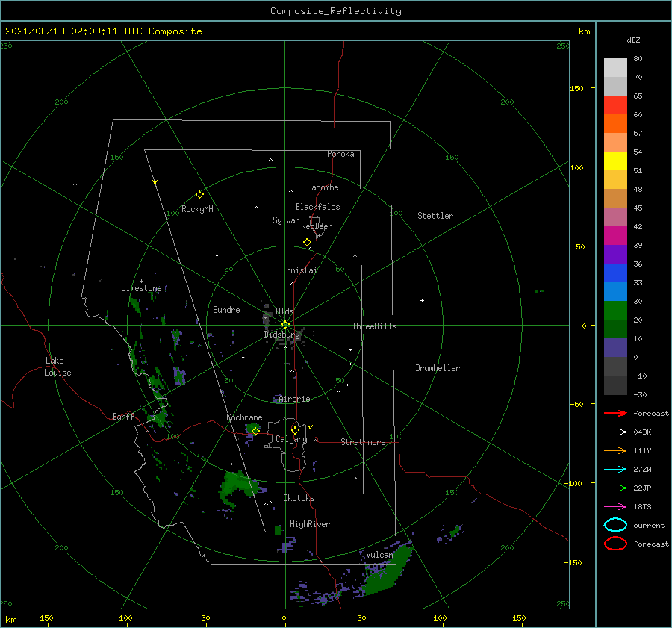The image size is (672, 628).
Task: Click the ThreeHills city label
Action: 374,326
